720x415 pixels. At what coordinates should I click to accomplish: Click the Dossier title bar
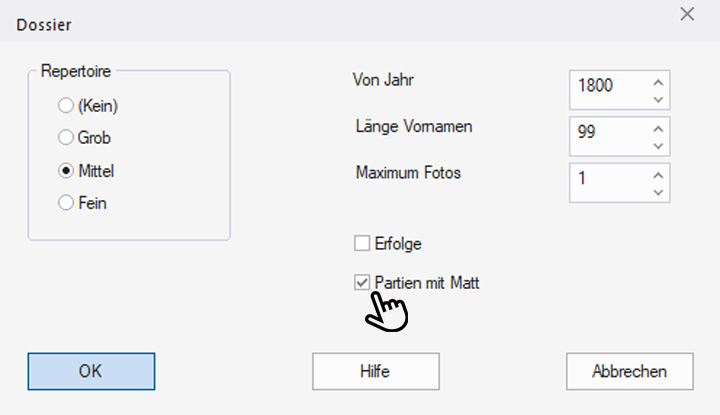pyautogui.click(x=300, y=20)
